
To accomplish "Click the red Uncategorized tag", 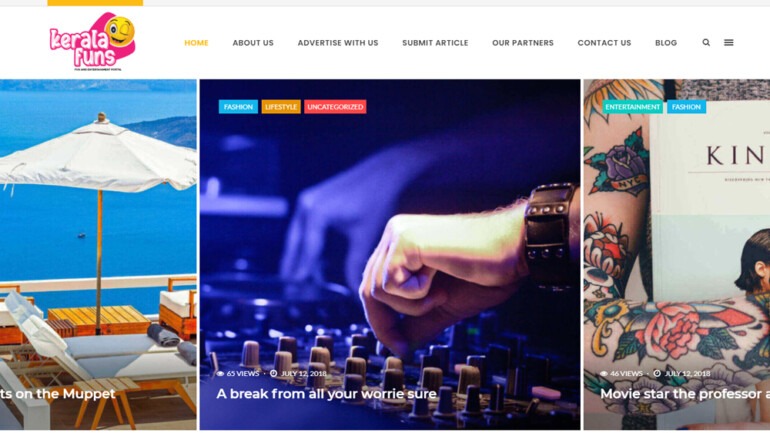I will [x=335, y=107].
